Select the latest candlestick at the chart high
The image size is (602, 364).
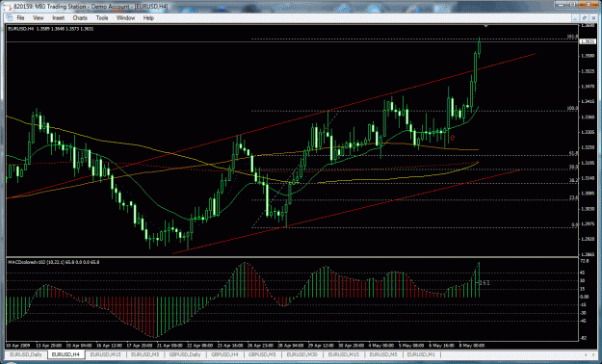[479, 47]
